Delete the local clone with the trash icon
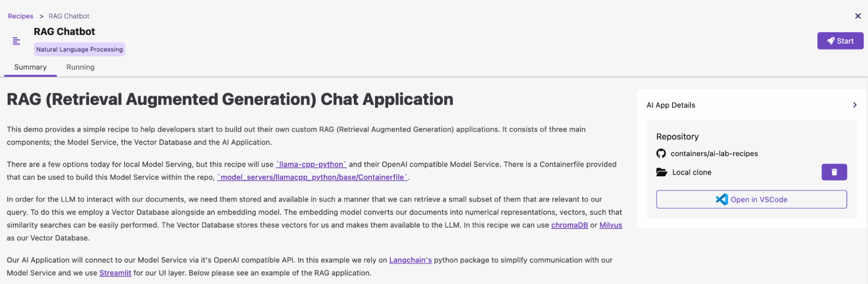Viewport: 868px width, 284px height. [x=834, y=172]
